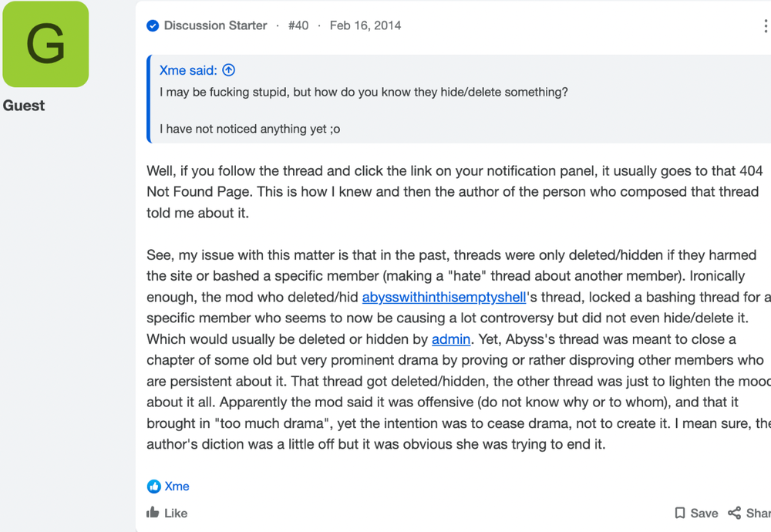Click the Like button label
Image resolution: width=771 pixels, height=532 pixels.
pyautogui.click(x=176, y=513)
